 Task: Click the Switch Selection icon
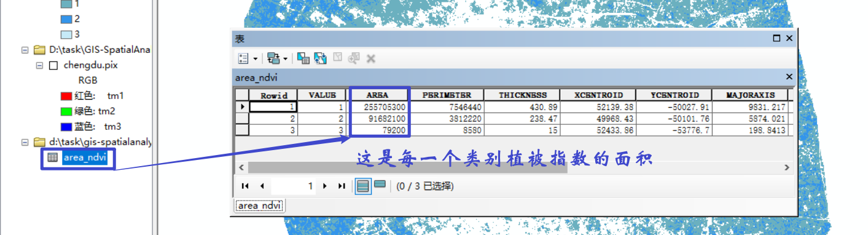pos(320,58)
